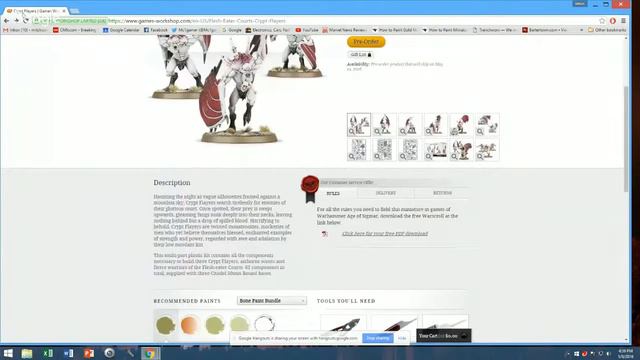Open PowerPoint from the taskbar

point(89,353)
